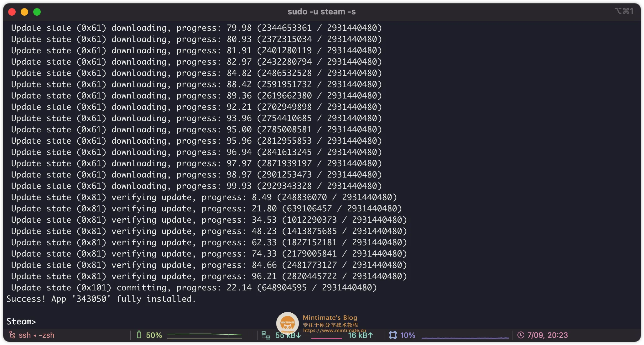Click the green fullscreen window button
Image resolution: width=644 pixels, height=345 pixels.
click(x=37, y=12)
